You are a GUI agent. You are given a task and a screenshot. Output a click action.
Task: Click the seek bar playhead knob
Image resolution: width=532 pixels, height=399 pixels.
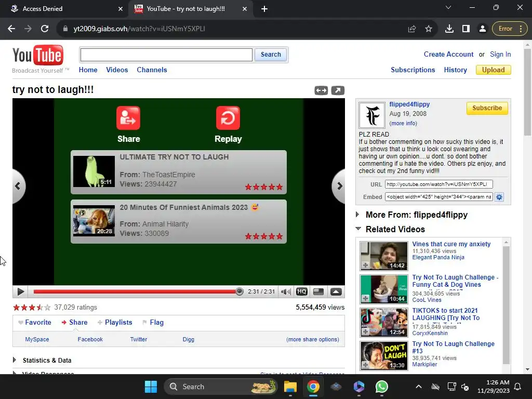pos(239,291)
